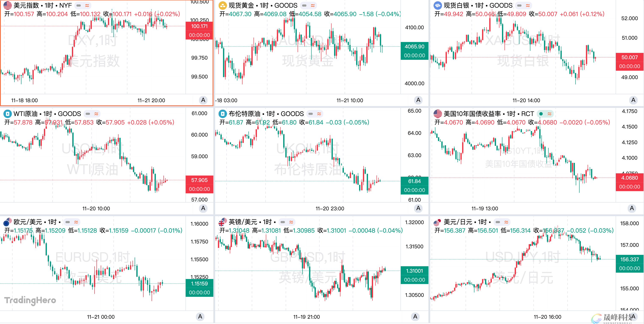The height and width of the screenshot is (324, 644).
Task: Toggle auto-scale A on WTI原油 chart
Action: [203, 208]
